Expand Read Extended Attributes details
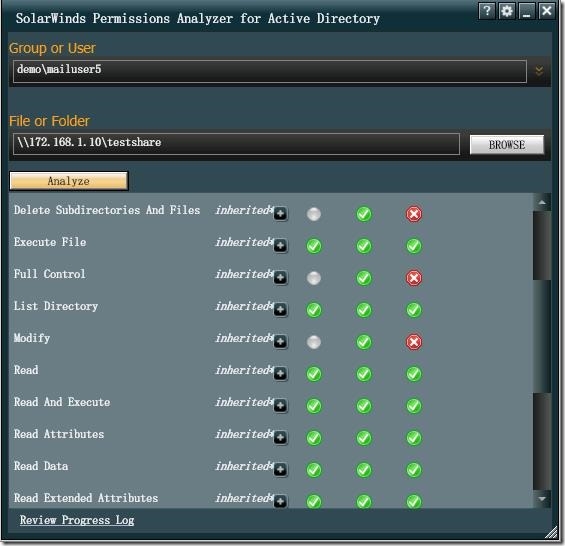565x546 pixels. coord(280,501)
